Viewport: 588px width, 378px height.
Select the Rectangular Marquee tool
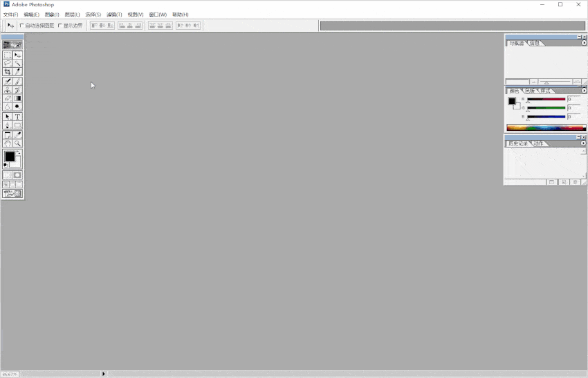pyautogui.click(x=8, y=55)
